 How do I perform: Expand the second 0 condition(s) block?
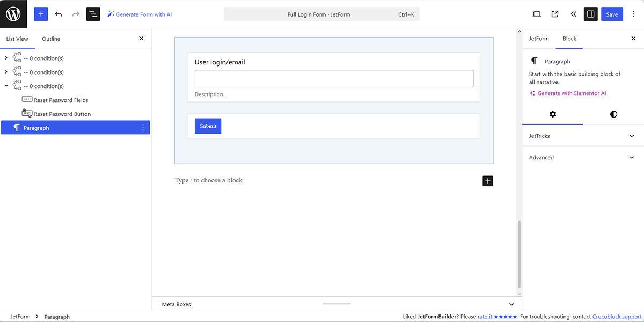[6, 72]
